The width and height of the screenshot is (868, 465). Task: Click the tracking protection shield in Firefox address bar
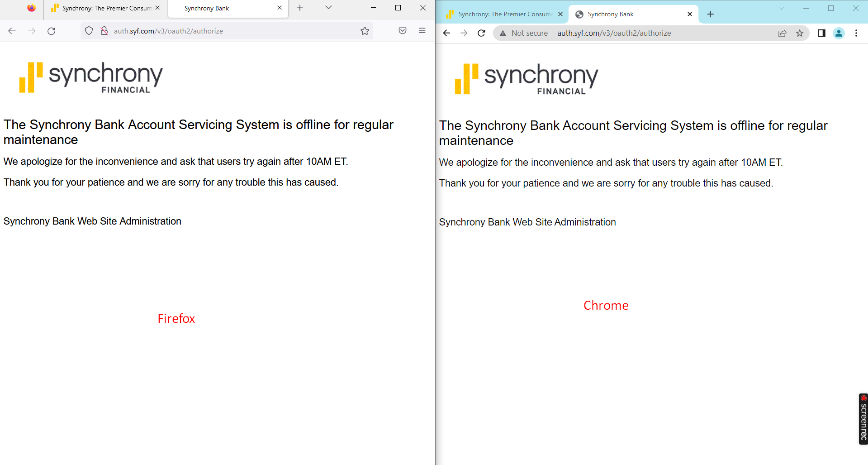(89, 31)
